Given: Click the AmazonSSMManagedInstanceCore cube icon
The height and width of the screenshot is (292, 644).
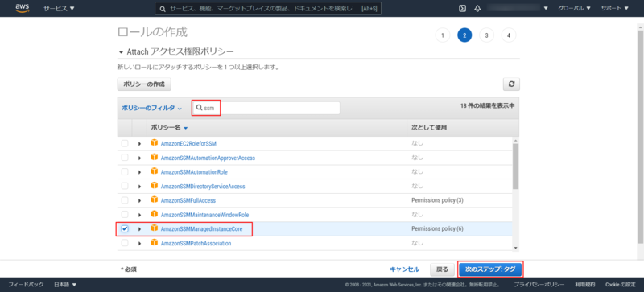Looking at the screenshot, I should 155,228.
